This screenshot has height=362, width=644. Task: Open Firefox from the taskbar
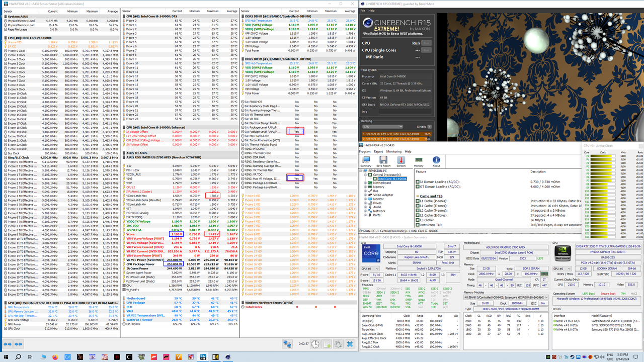[x=55, y=357]
